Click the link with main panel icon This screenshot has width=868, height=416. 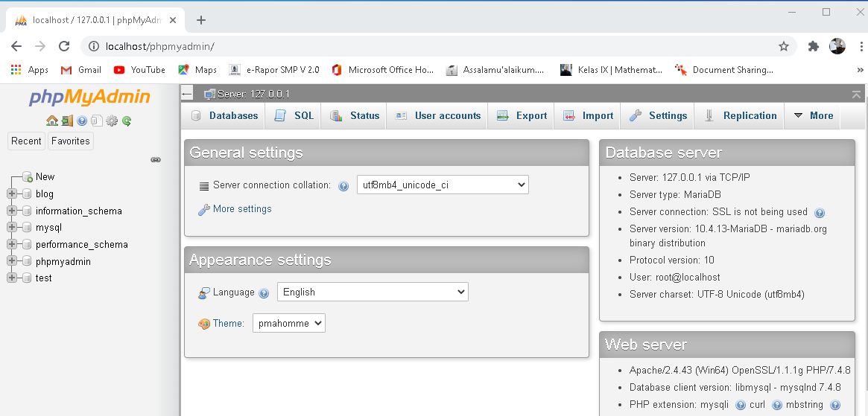pyautogui.click(x=156, y=159)
